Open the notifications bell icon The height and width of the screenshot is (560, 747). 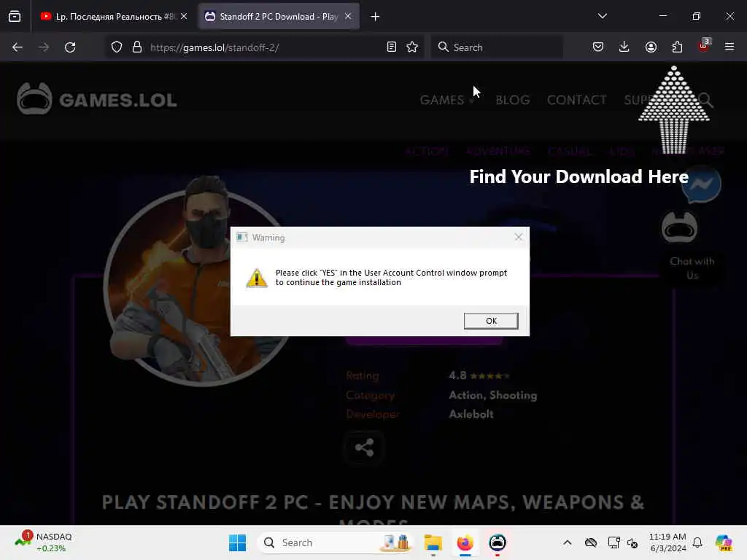(x=697, y=542)
